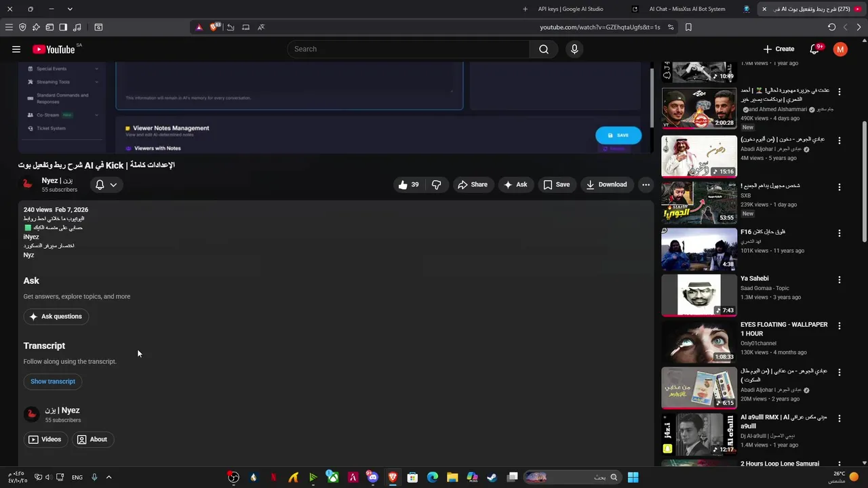The height and width of the screenshot is (488, 868).
Task: Bookmark this page in Brave
Action: pos(688,27)
